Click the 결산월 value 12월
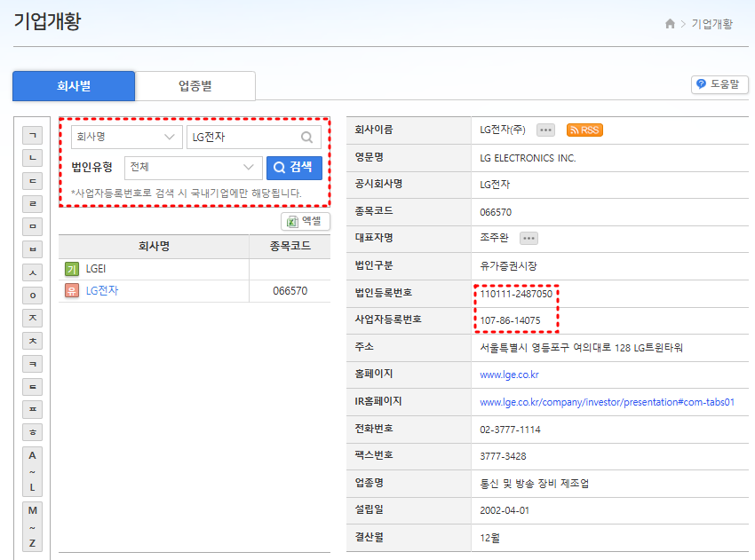 click(x=489, y=538)
